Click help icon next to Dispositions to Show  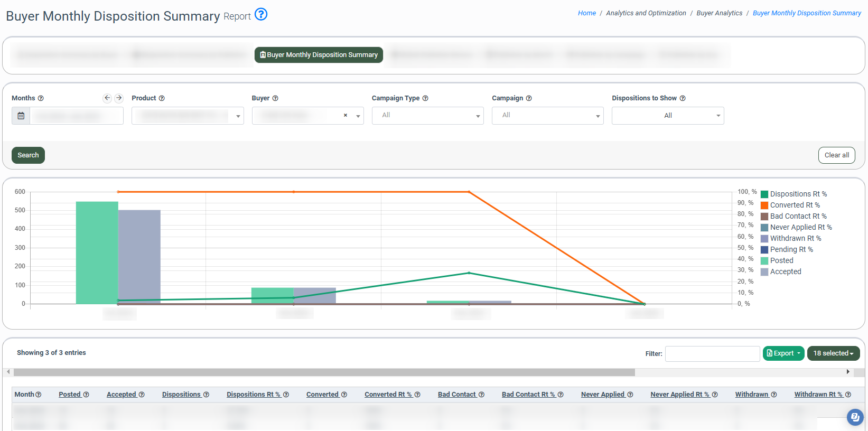[683, 98]
